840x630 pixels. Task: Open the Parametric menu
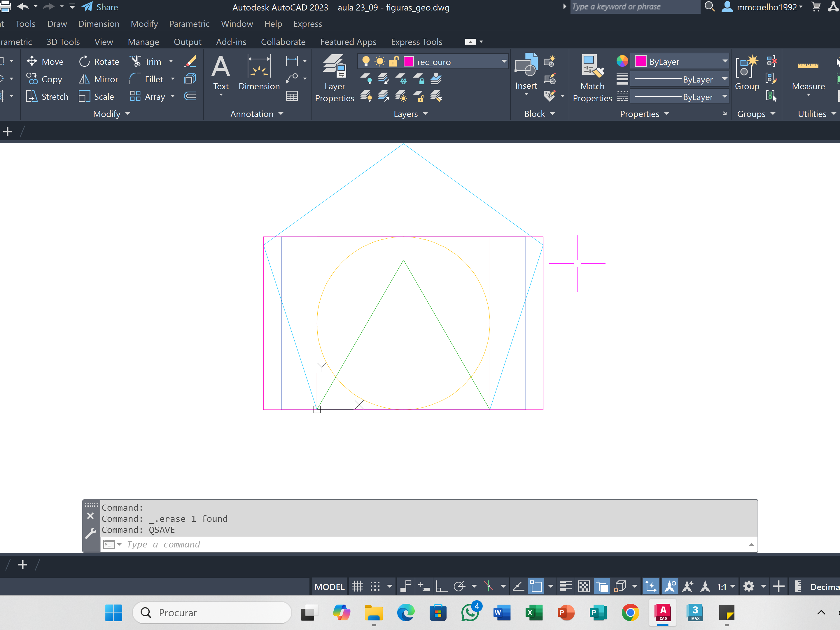189,24
